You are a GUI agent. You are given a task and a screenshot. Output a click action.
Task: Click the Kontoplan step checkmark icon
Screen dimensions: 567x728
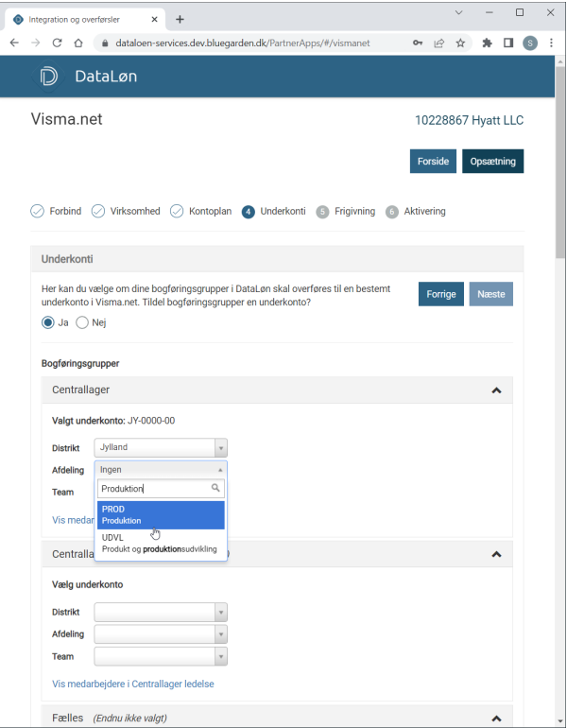click(x=177, y=211)
